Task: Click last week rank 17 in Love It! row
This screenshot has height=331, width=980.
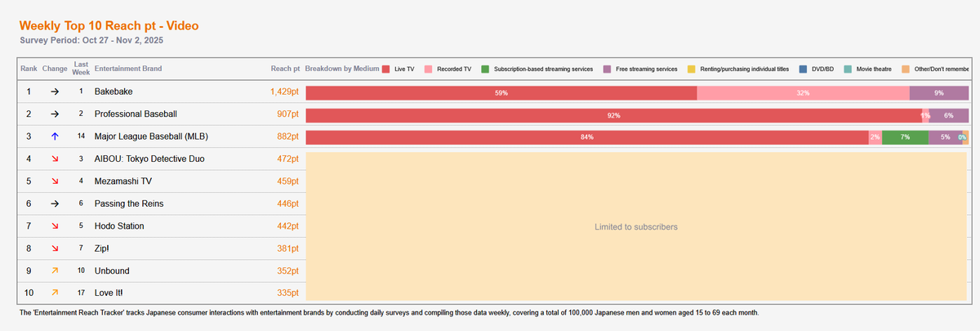Action: click(x=82, y=292)
